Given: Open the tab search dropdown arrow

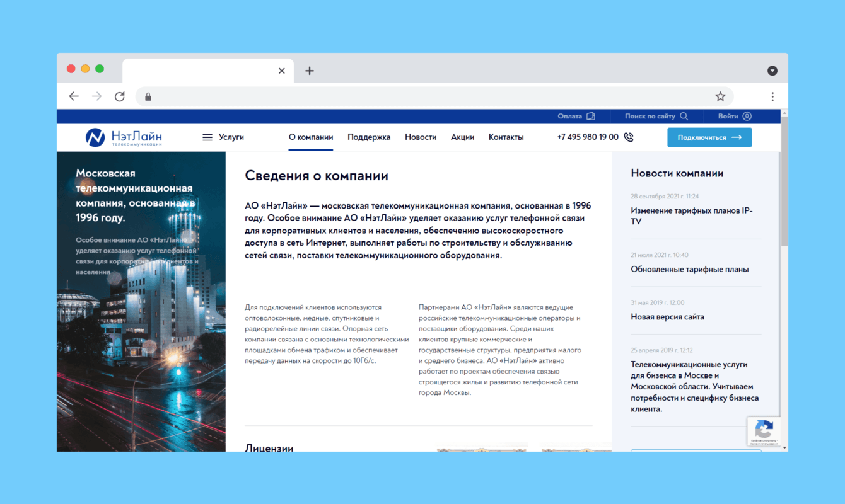Looking at the screenshot, I should tap(772, 71).
